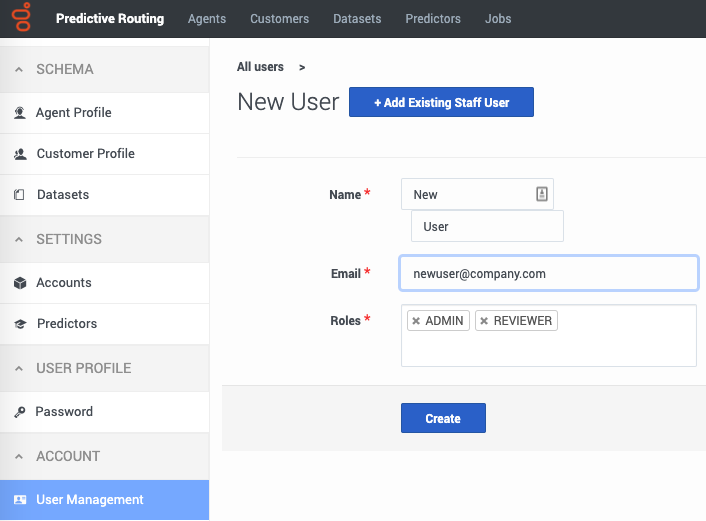Open Predictors settings in sidebar

pyautogui.click(x=104, y=324)
